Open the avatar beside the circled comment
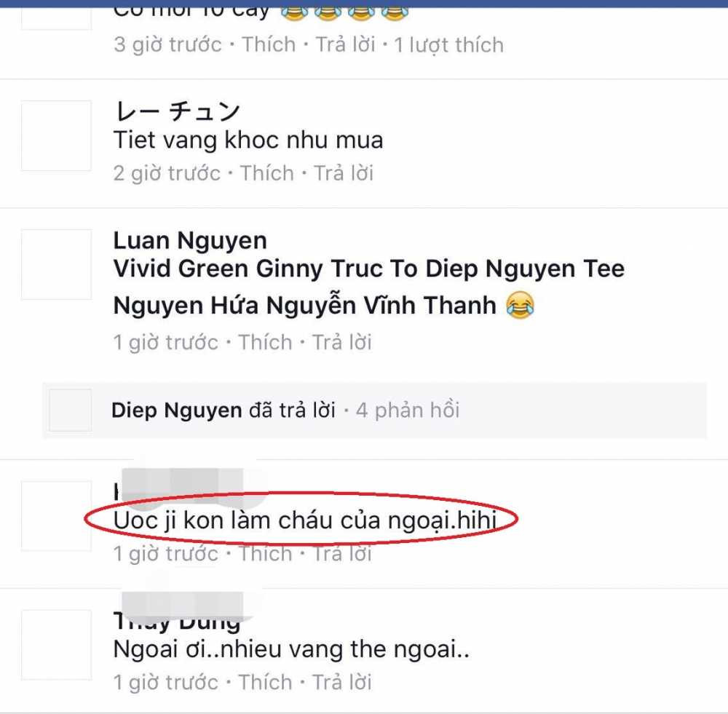This screenshot has height=714, width=728. click(x=56, y=516)
